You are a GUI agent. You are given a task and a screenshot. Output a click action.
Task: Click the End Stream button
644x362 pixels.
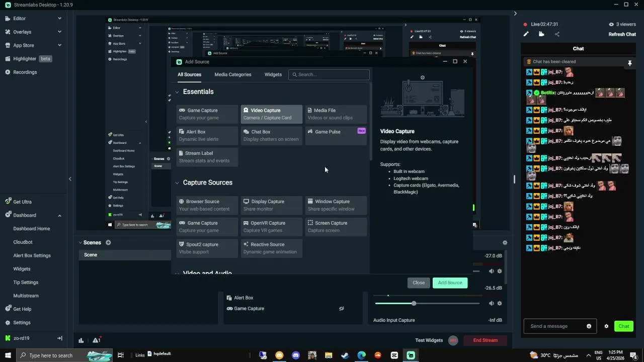pos(485,340)
